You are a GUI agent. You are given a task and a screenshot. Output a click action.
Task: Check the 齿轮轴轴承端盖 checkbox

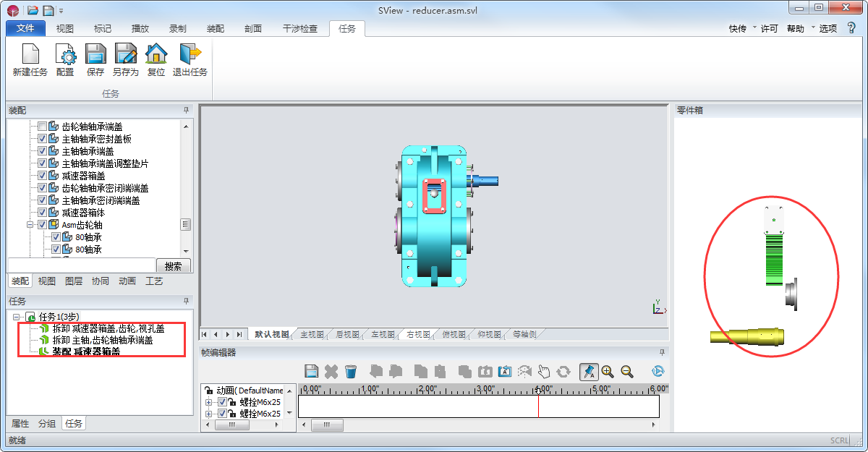43,127
